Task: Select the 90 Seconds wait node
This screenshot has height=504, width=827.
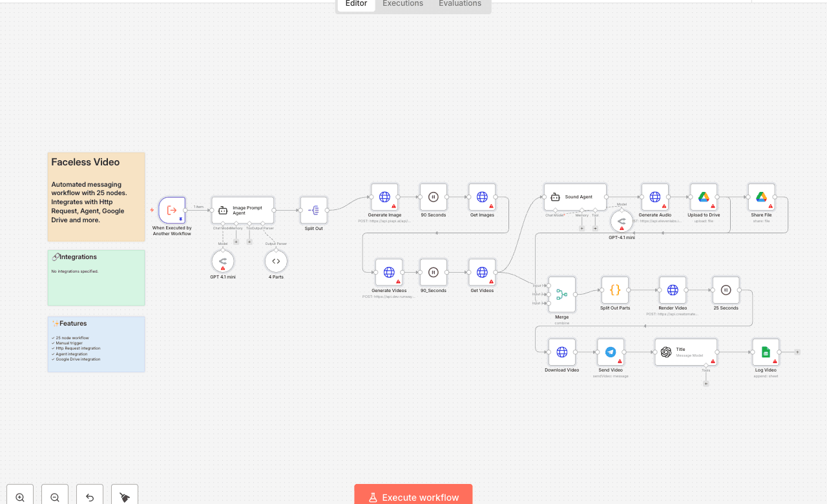Action: pos(434,197)
